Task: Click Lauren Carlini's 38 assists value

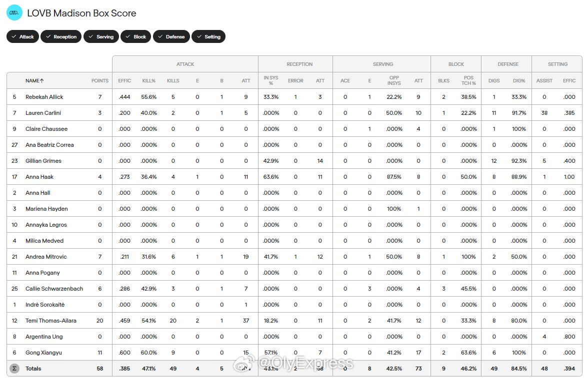Action: [544, 113]
